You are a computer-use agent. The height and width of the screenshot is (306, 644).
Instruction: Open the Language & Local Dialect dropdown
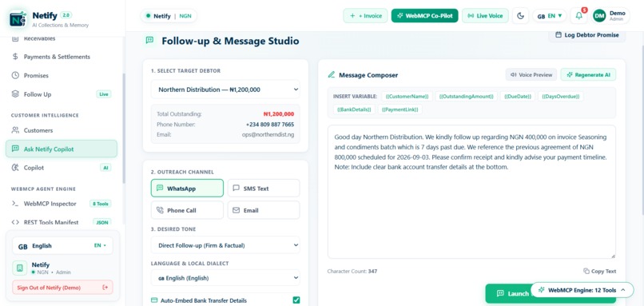(x=225, y=278)
